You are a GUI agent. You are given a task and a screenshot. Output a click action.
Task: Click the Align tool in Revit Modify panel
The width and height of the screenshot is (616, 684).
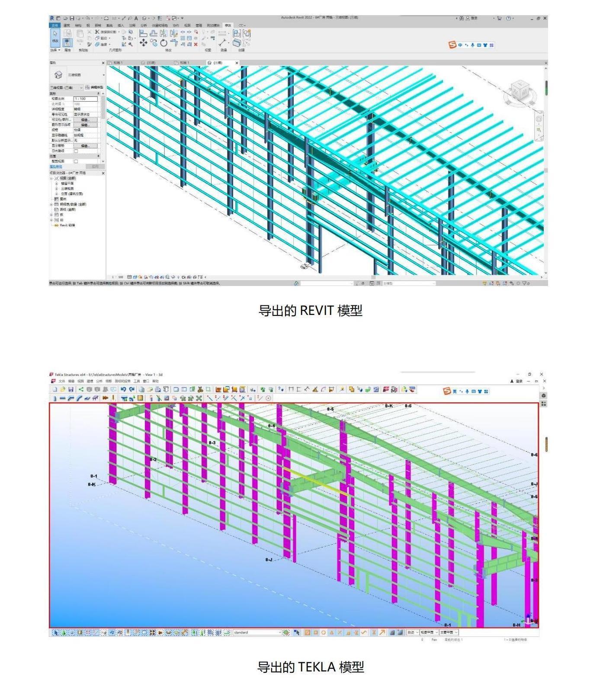(x=143, y=33)
